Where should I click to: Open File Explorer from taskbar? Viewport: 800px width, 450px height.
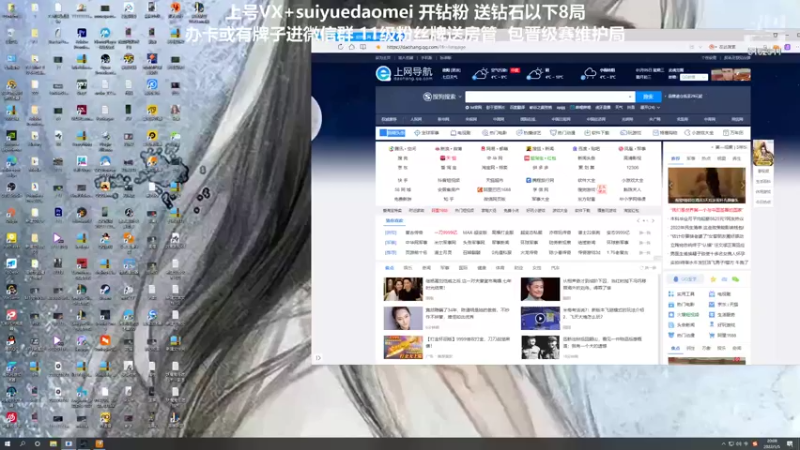(x=53, y=444)
